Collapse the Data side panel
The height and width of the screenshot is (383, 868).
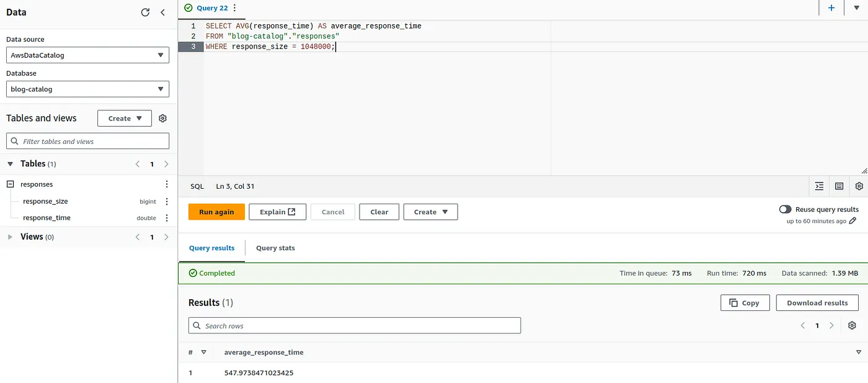pyautogui.click(x=163, y=12)
